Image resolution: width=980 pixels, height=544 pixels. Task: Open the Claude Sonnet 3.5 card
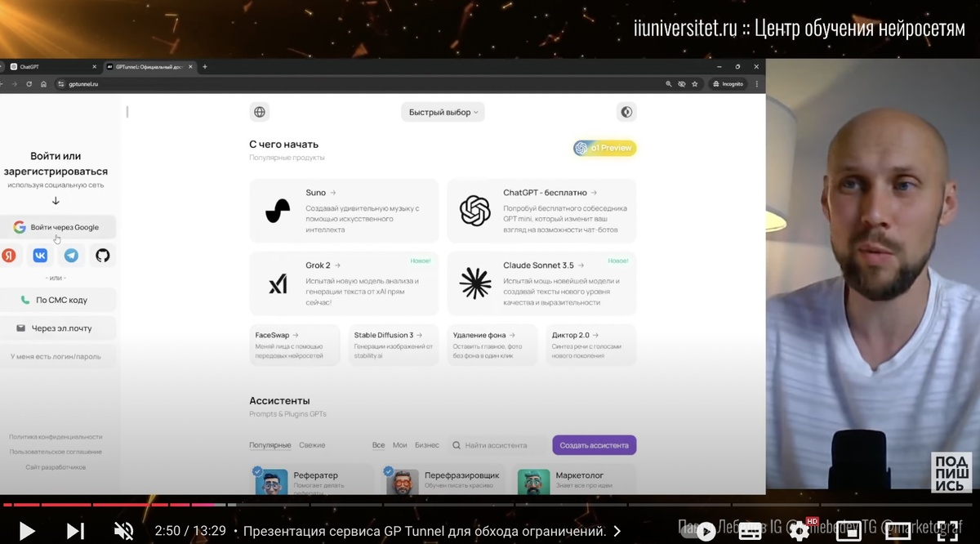[x=541, y=283]
